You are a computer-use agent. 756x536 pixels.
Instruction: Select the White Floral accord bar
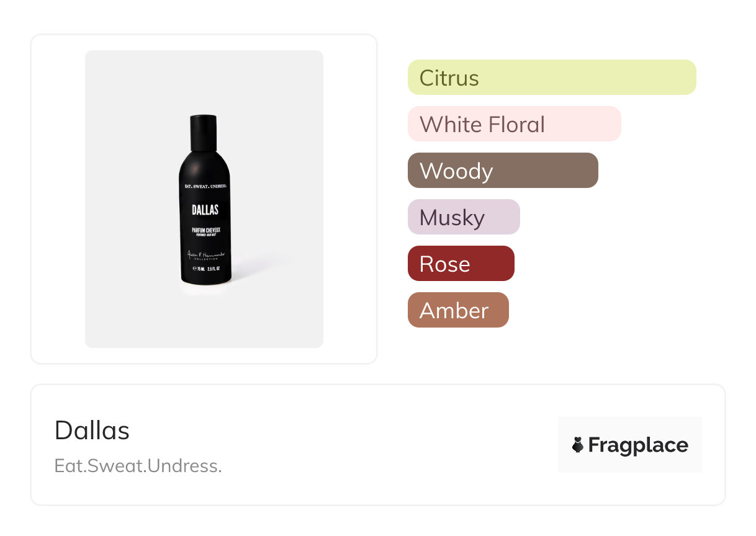pos(514,124)
